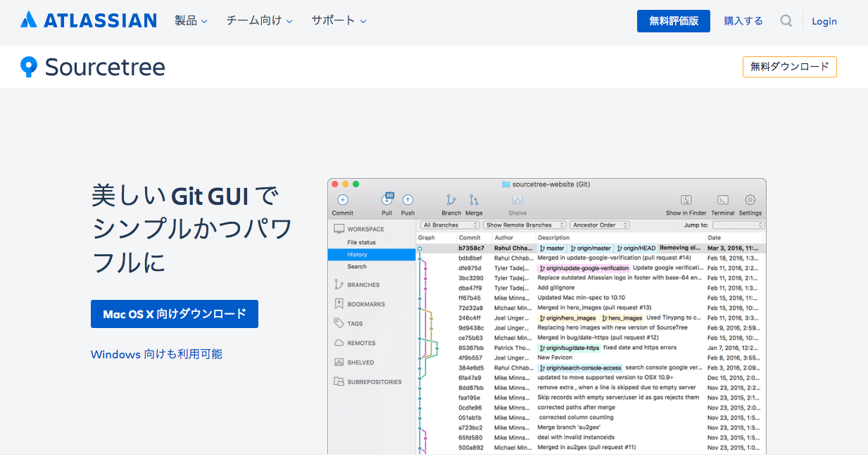Open the サポート menu

coord(334,20)
